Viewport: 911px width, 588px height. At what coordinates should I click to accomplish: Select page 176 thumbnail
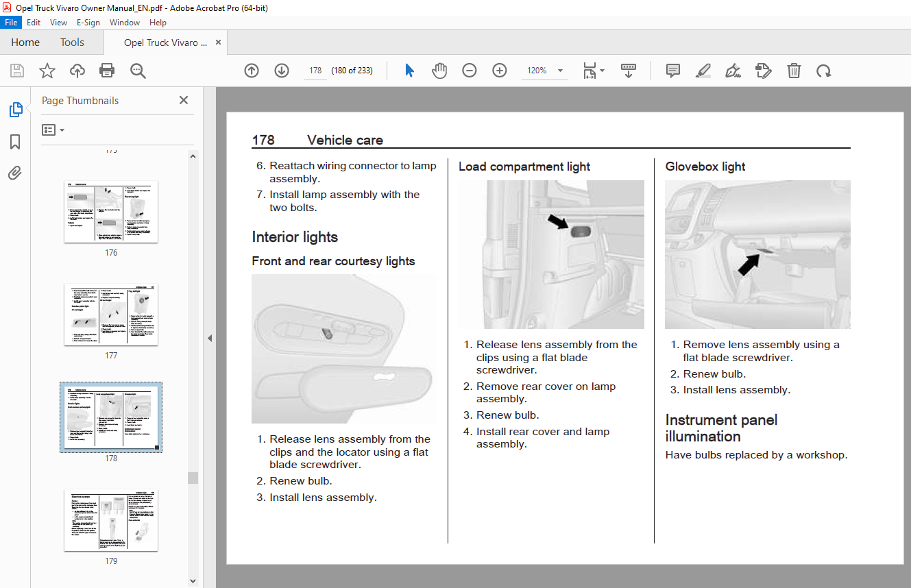[x=111, y=212]
